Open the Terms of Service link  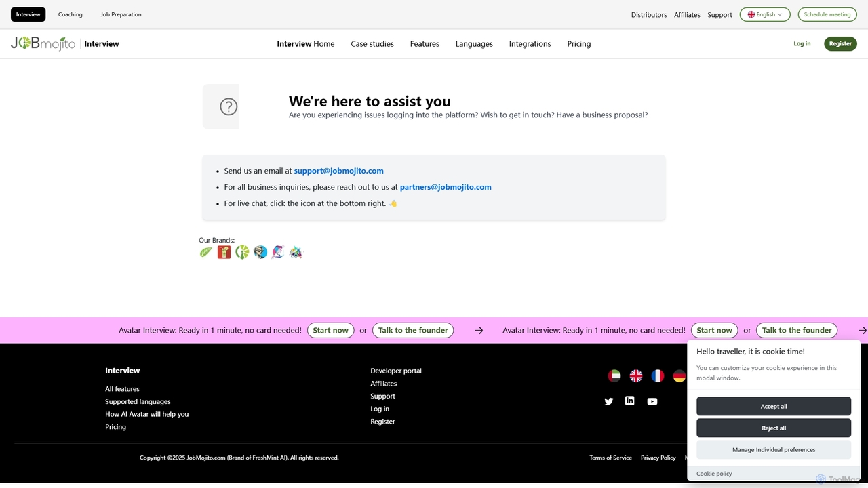[x=610, y=457]
